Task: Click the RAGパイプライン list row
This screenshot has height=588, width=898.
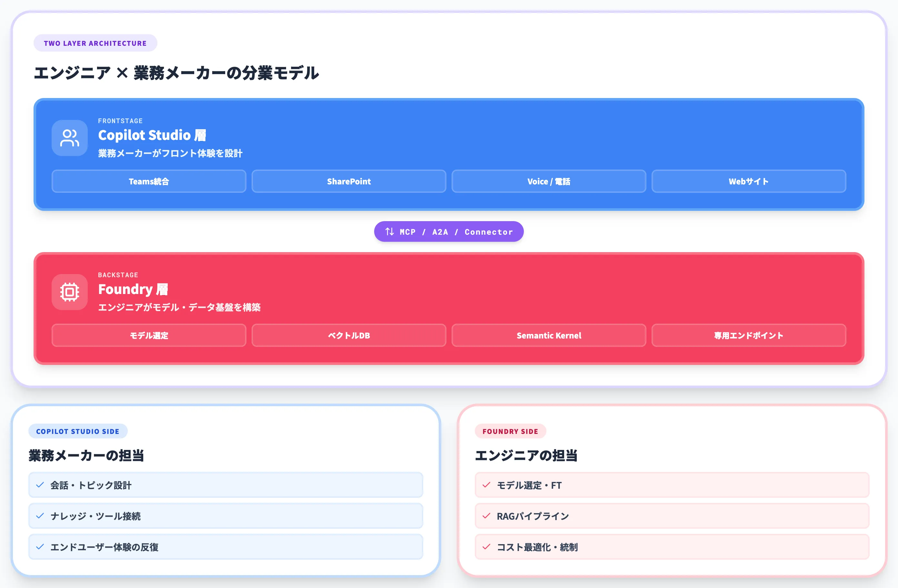Action: (672, 516)
